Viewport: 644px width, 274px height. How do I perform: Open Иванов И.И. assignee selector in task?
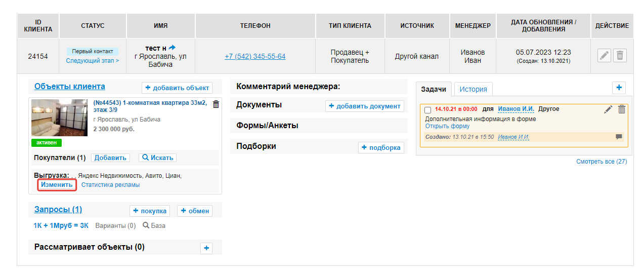[x=516, y=109]
